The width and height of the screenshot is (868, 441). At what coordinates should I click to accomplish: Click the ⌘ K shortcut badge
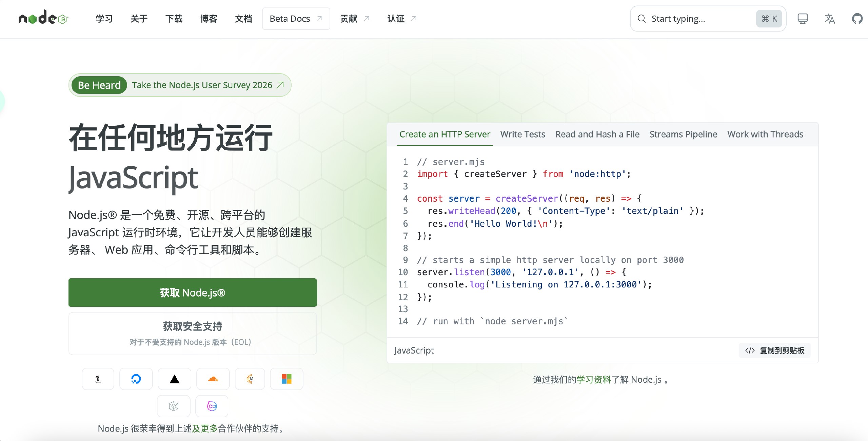pyautogui.click(x=769, y=19)
